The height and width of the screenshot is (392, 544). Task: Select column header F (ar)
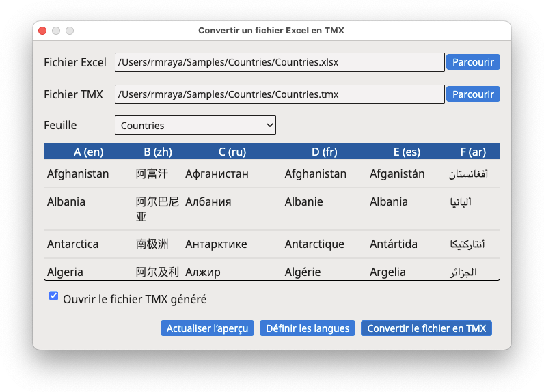coord(473,152)
